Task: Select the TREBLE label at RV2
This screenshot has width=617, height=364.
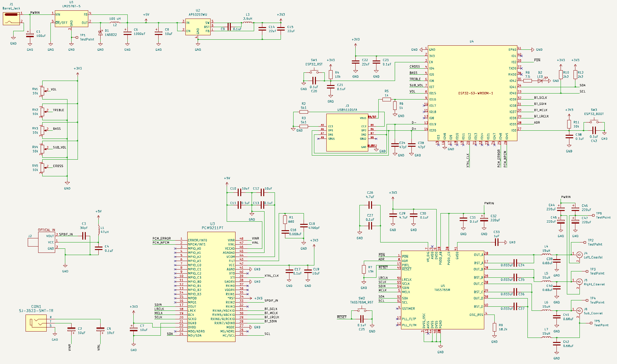Action: (x=58, y=110)
